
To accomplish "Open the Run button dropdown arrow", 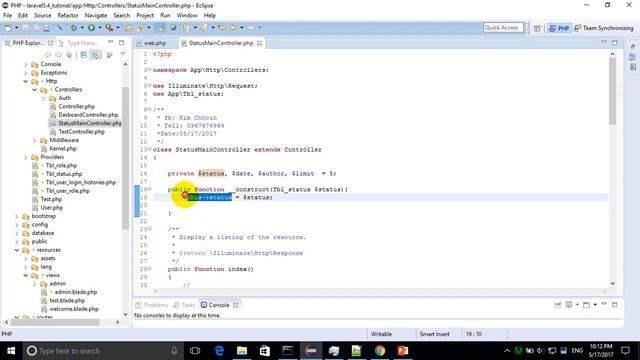I will point(100,28).
